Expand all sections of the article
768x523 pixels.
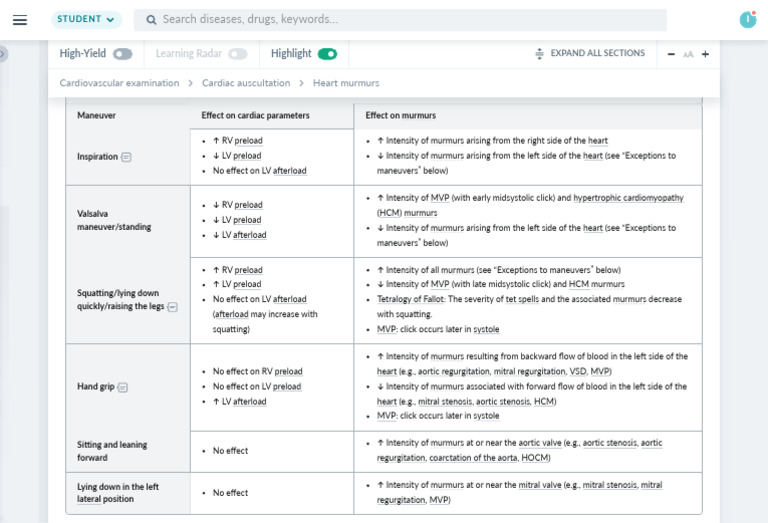pyautogui.click(x=590, y=54)
